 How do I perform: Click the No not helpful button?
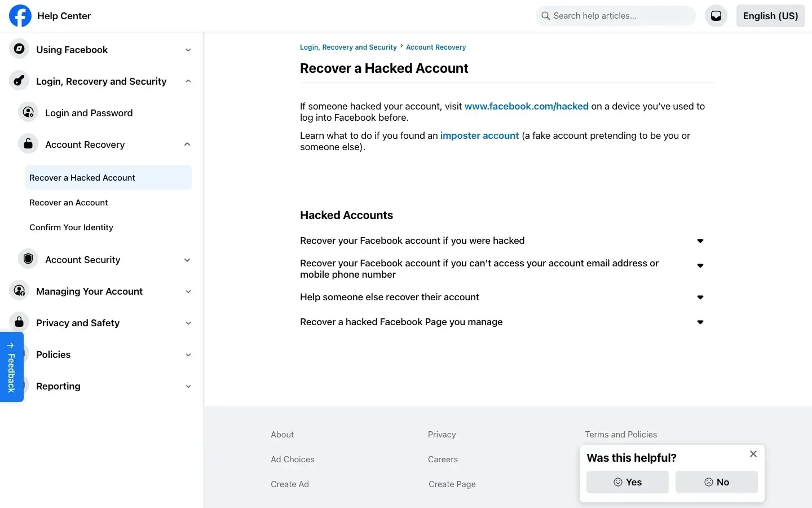click(x=717, y=482)
